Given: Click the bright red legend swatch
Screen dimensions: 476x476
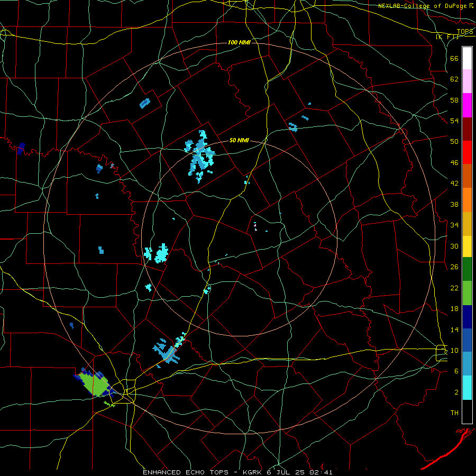Looking at the screenshot, I should [467, 152].
